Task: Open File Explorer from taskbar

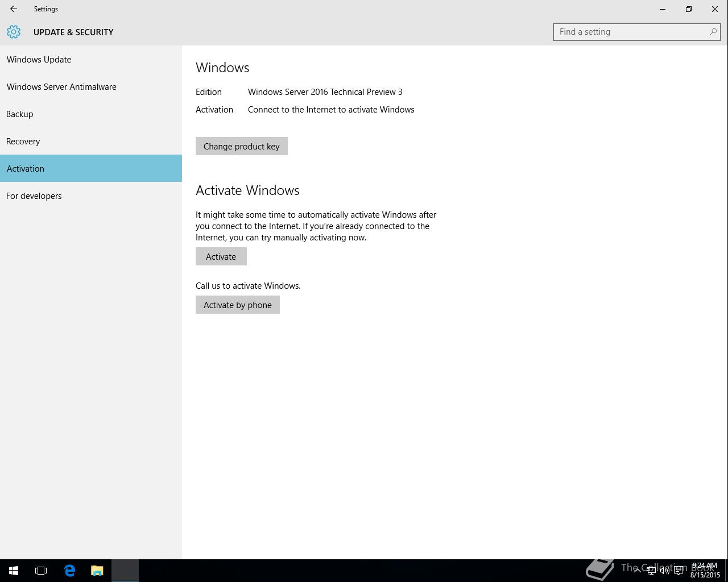Action: [x=97, y=571]
